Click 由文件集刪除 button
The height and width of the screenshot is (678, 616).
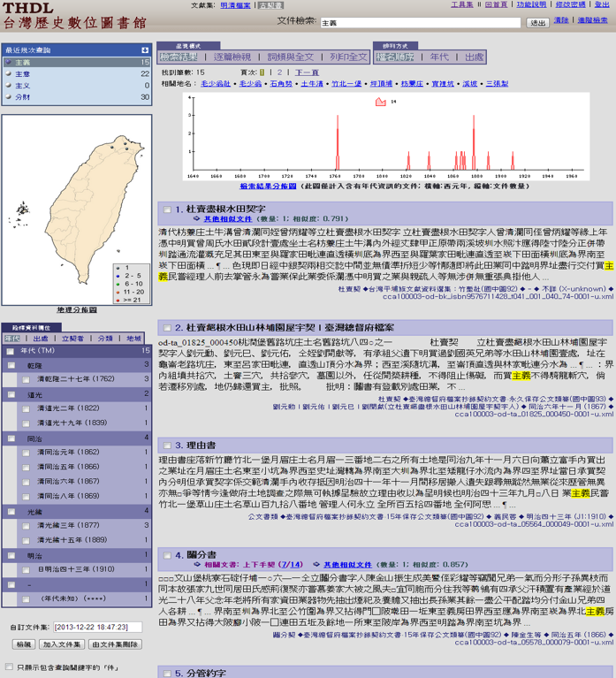click(x=116, y=644)
